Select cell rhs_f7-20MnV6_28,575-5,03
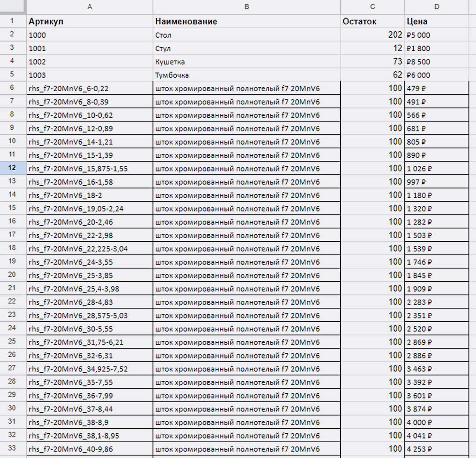476x458 pixels. coord(90,315)
